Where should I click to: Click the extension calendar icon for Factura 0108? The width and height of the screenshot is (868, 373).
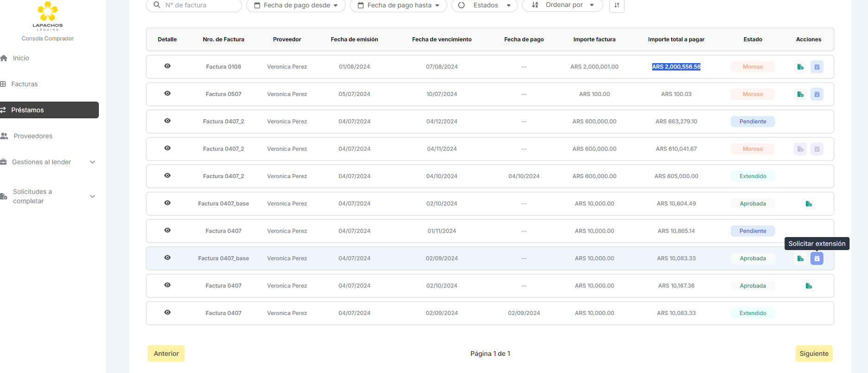pos(816,67)
